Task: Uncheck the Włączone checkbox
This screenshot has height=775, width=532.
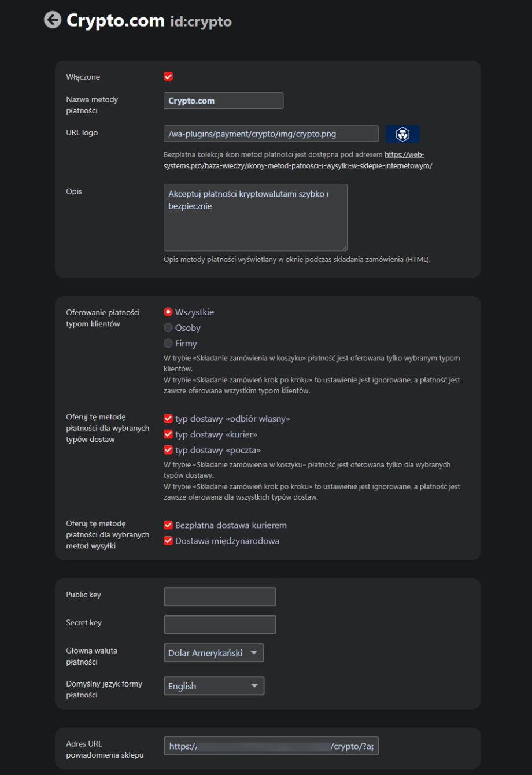Action: tap(168, 77)
